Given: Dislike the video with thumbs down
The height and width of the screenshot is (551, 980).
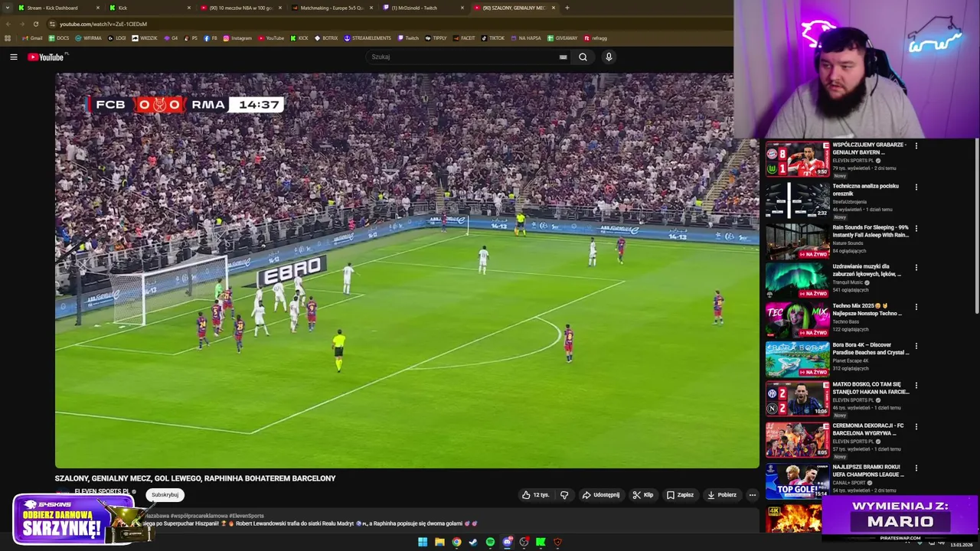Looking at the screenshot, I should click(x=564, y=495).
